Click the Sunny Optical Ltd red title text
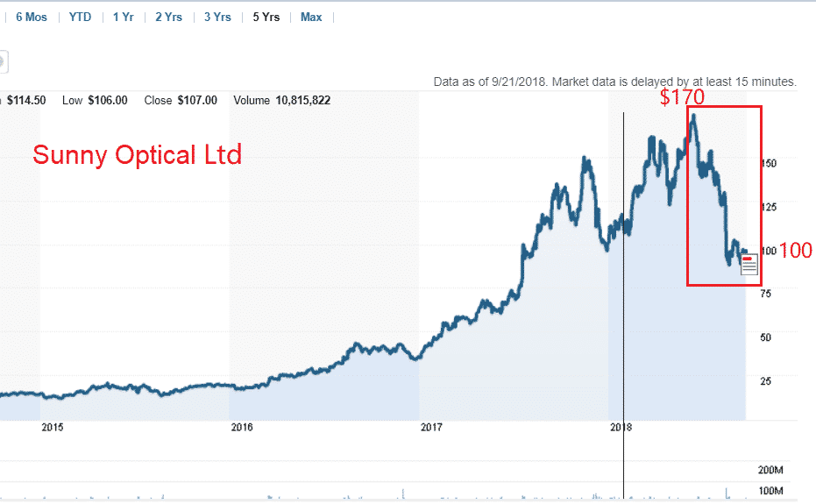816x504 pixels. (x=137, y=155)
